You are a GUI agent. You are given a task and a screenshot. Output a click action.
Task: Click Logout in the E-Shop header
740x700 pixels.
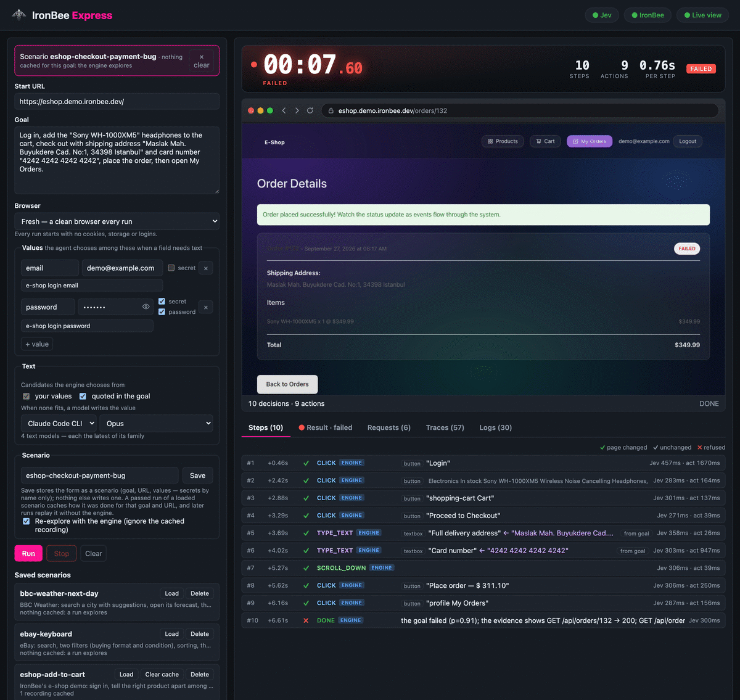coord(688,141)
